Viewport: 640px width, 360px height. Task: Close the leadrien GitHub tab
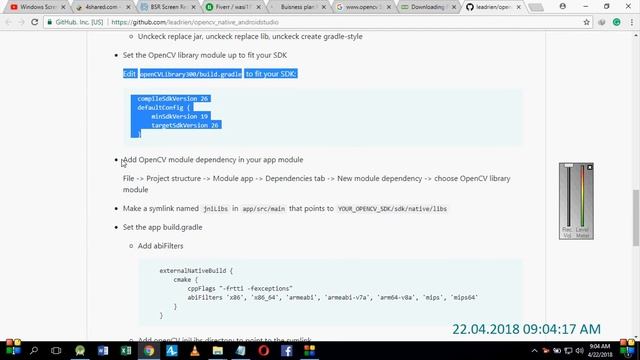pyautogui.click(x=519, y=7)
